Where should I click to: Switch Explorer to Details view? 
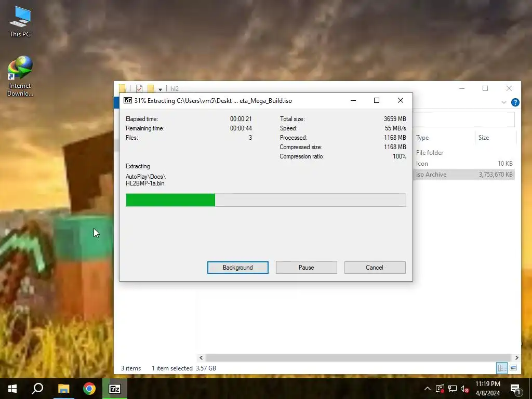coord(502,368)
